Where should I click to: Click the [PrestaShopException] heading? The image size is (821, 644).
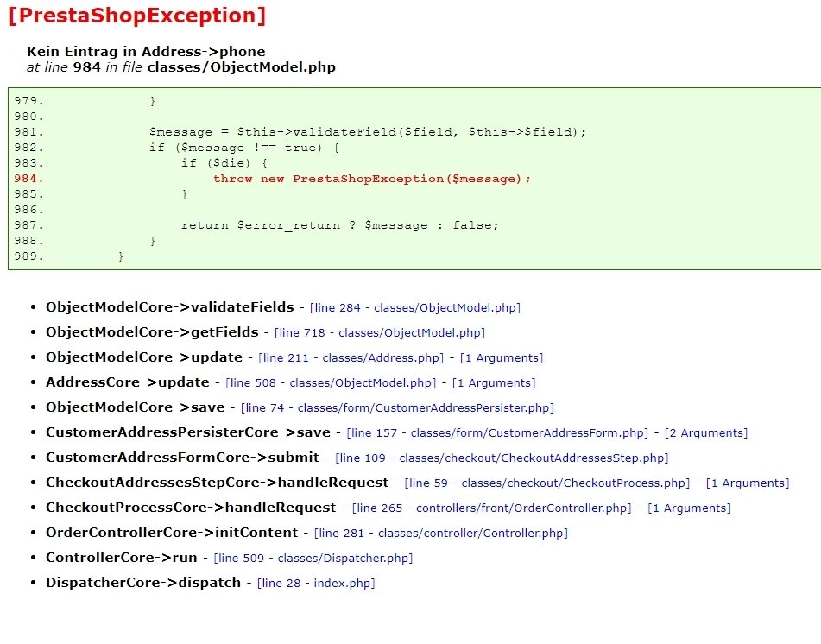click(x=138, y=16)
